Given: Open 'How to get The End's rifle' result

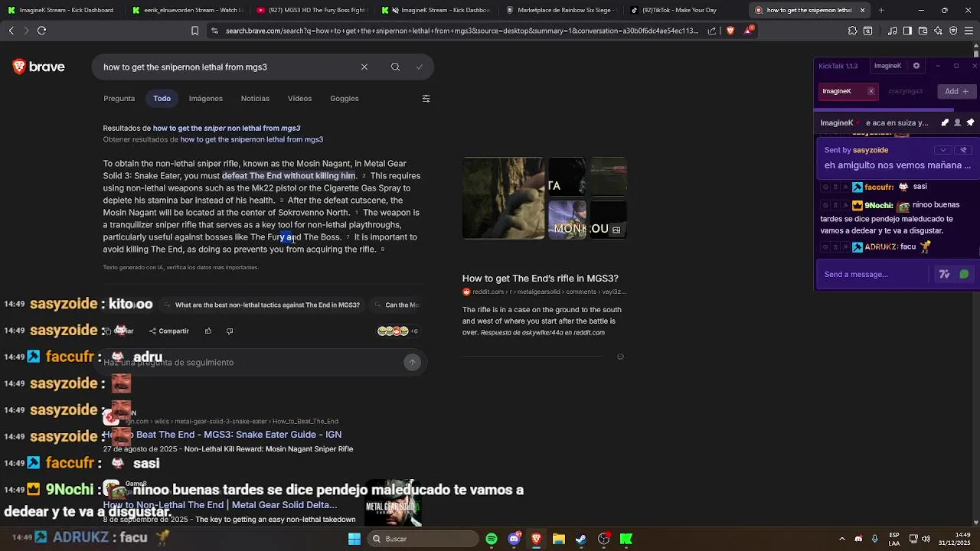Looking at the screenshot, I should 540,279.
